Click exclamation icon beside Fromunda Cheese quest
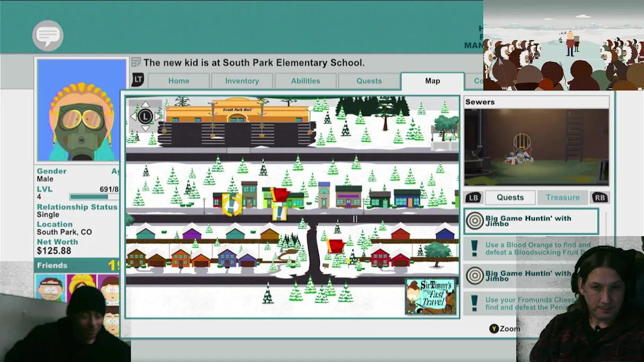 click(474, 303)
